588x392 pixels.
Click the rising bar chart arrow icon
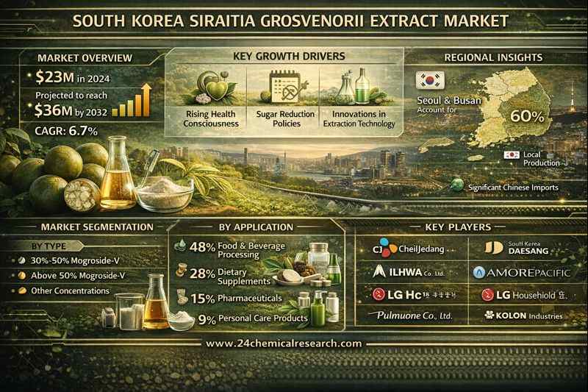132,101
